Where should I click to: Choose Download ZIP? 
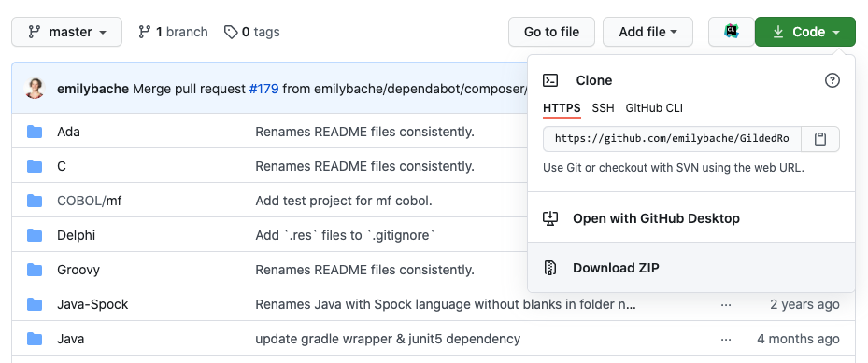coord(691,268)
